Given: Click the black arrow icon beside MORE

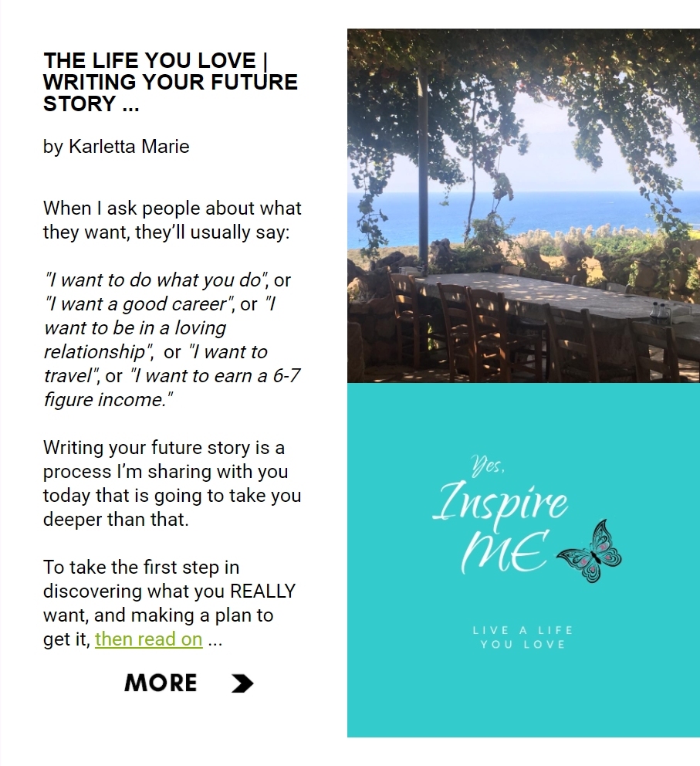Looking at the screenshot, I should pos(242,683).
